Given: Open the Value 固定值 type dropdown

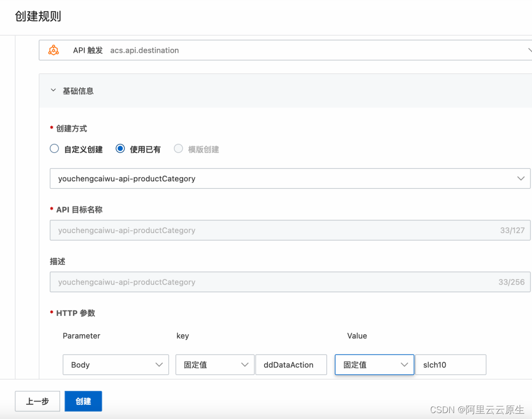Looking at the screenshot, I should tap(374, 365).
